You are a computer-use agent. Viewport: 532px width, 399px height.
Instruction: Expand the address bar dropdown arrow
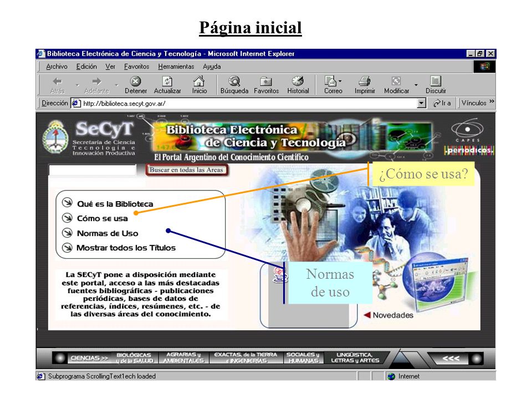pyautogui.click(x=421, y=103)
